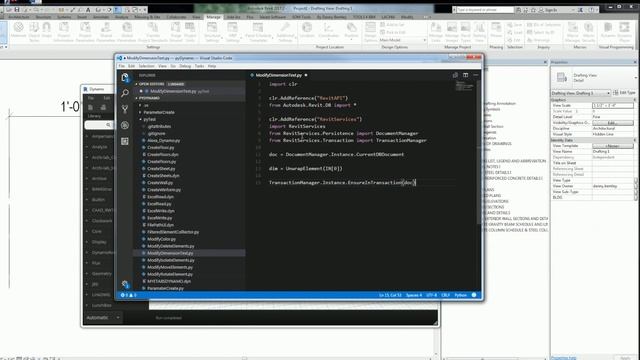
Task: Click the UTF-8 encoding in status bar
Action: [431, 295]
